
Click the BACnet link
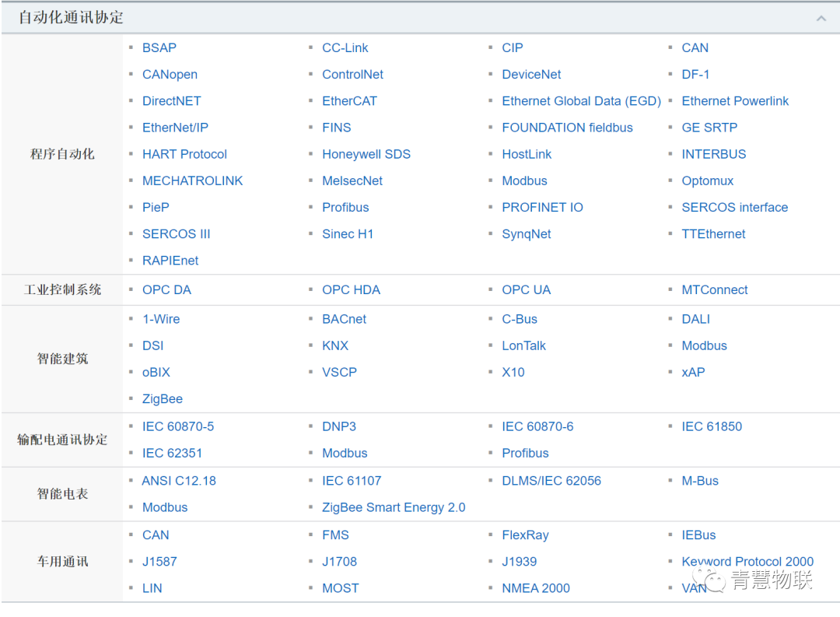(x=344, y=320)
